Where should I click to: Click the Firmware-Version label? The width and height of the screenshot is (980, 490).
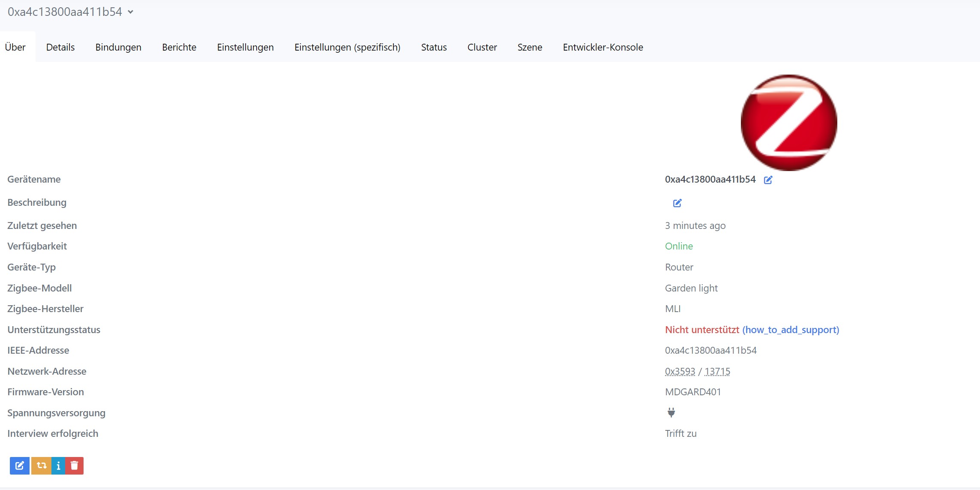[x=45, y=392]
